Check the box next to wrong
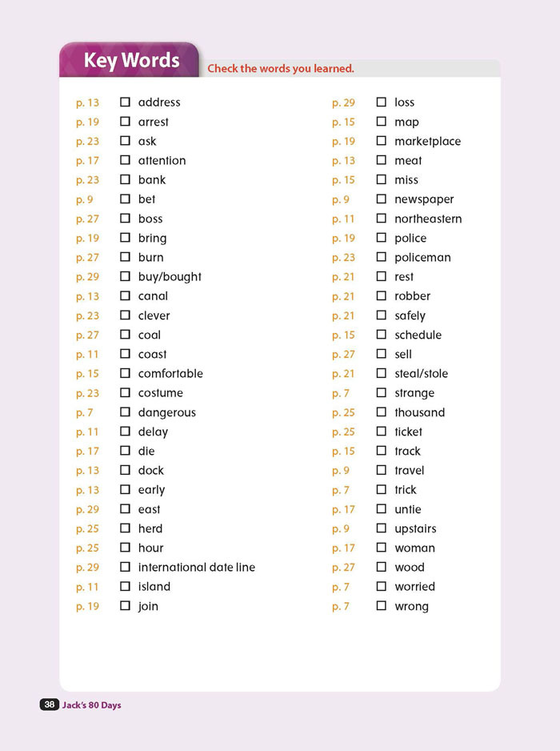Image resolution: width=560 pixels, height=751 pixels. (381, 605)
